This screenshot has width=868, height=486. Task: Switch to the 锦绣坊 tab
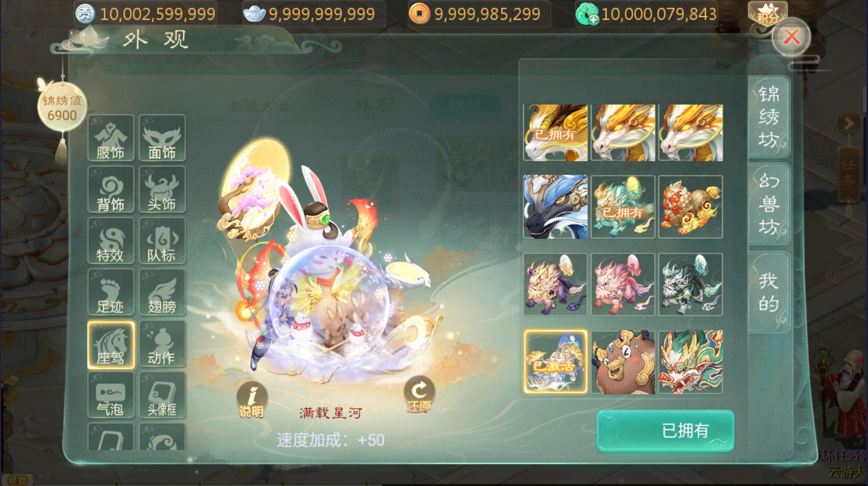point(768,117)
